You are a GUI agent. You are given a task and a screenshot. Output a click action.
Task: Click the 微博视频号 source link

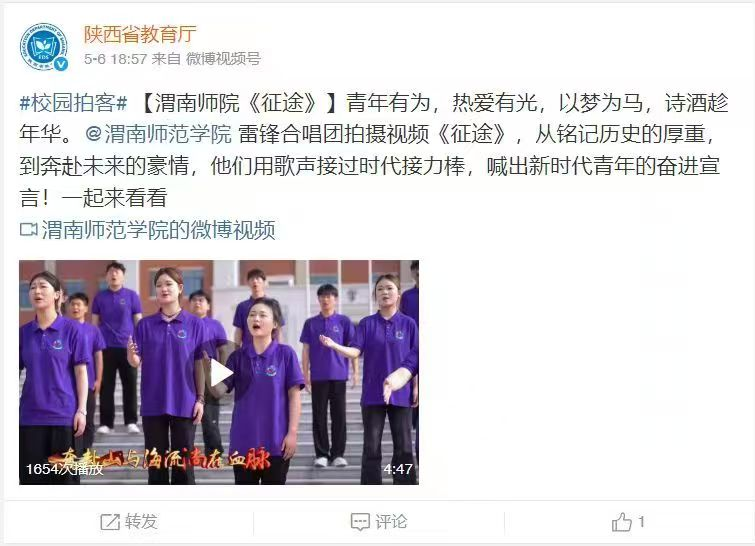click(223, 59)
